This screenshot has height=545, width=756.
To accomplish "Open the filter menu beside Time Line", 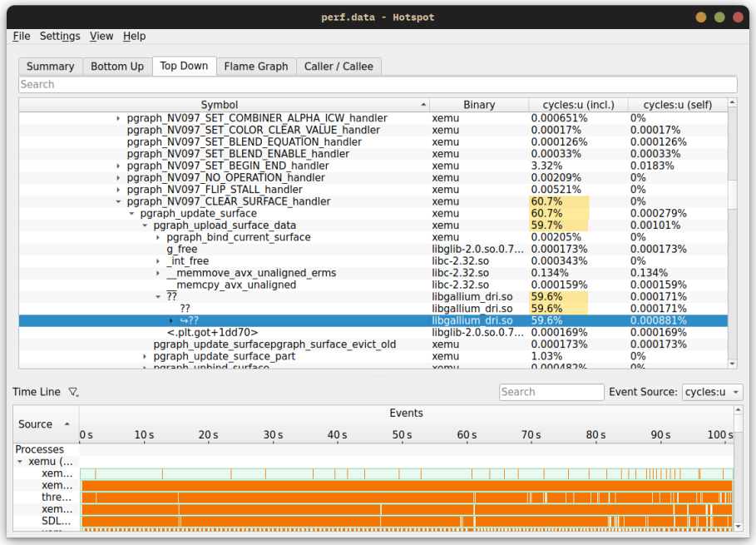I will (x=73, y=391).
